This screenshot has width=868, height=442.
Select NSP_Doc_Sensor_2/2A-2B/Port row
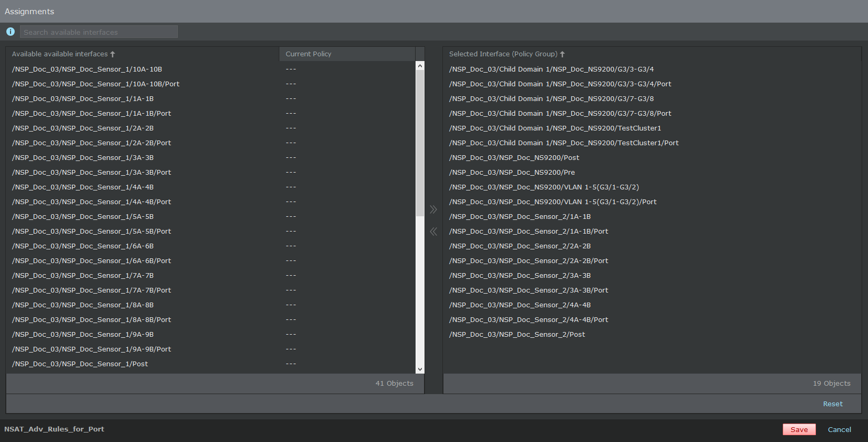tap(652, 260)
